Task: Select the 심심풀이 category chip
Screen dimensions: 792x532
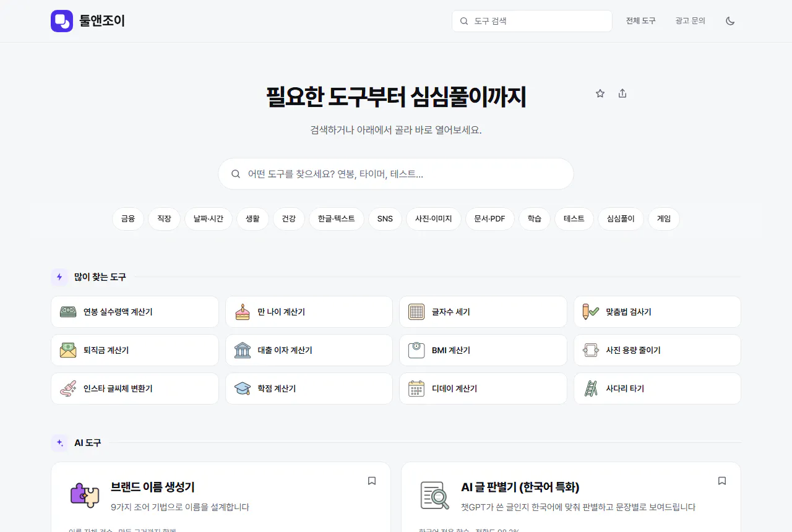Action: [x=621, y=219]
